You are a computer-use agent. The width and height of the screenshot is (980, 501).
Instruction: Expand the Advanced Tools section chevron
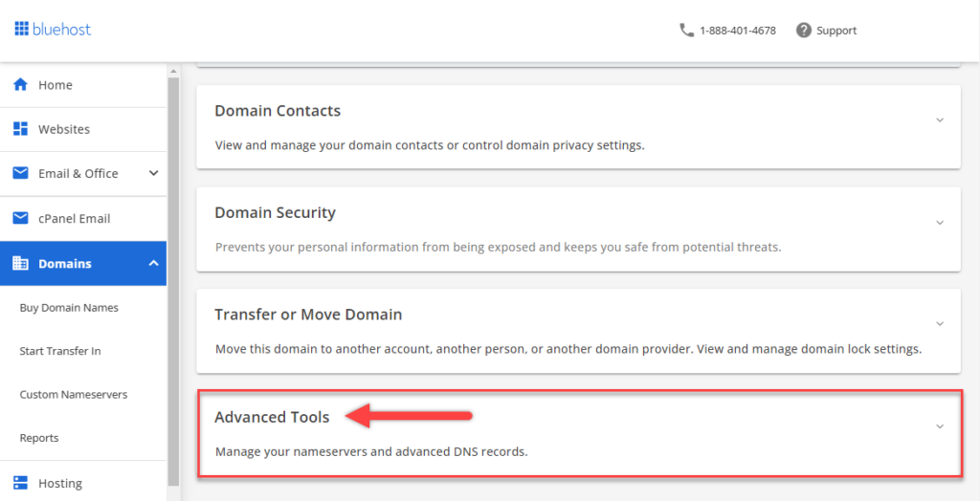pyautogui.click(x=940, y=426)
